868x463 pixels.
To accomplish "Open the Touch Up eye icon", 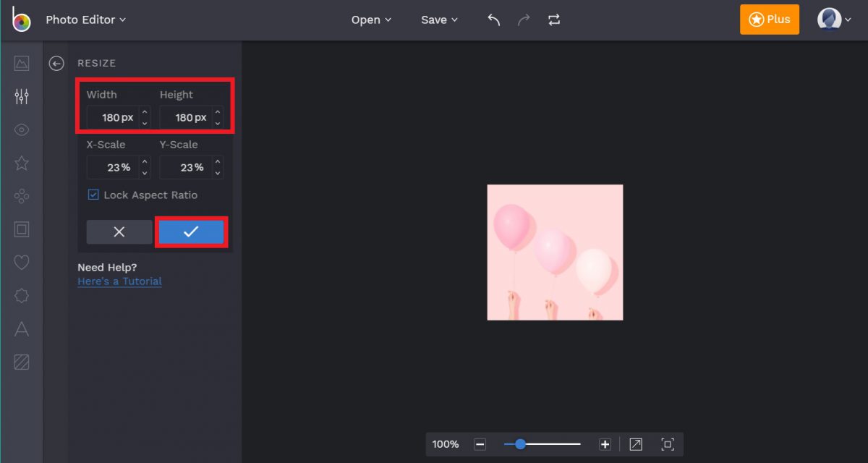I will click(x=22, y=130).
